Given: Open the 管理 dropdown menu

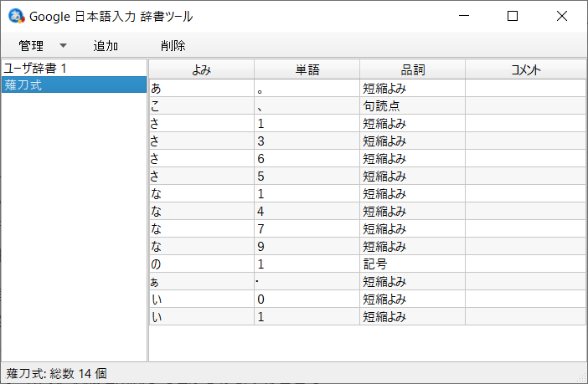Looking at the screenshot, I should click(x=43, y=46).
